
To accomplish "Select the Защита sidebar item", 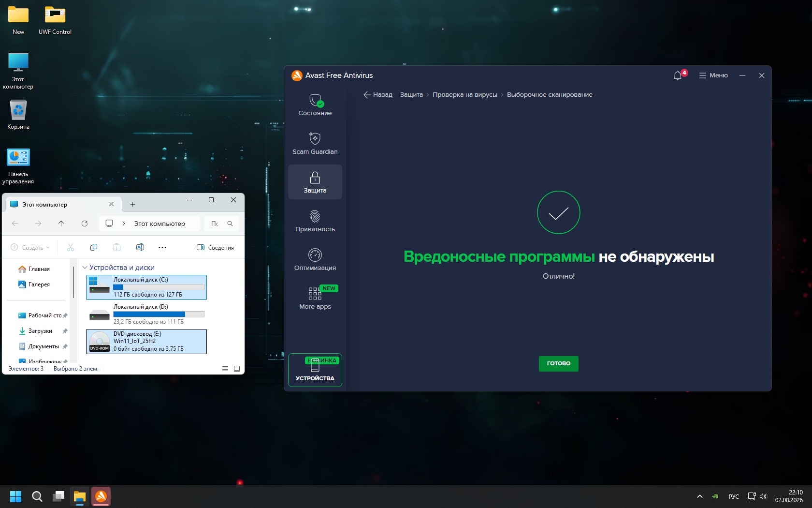I will [x=315, y=182].
